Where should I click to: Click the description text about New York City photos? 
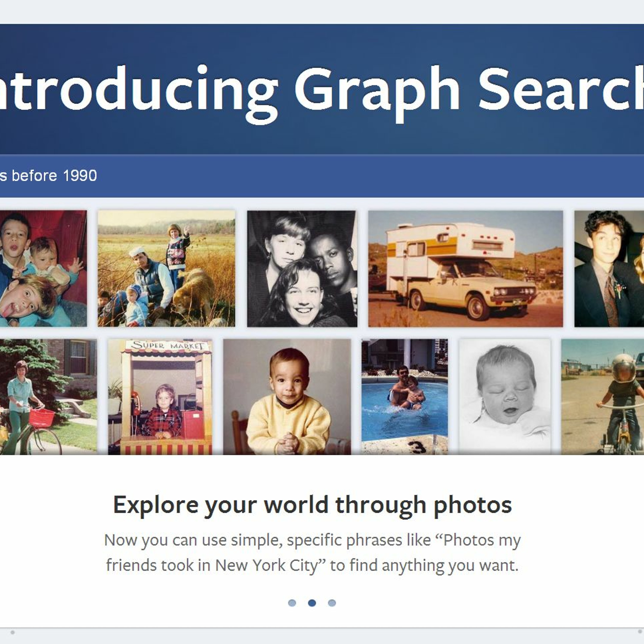click(x=312, y=553)
